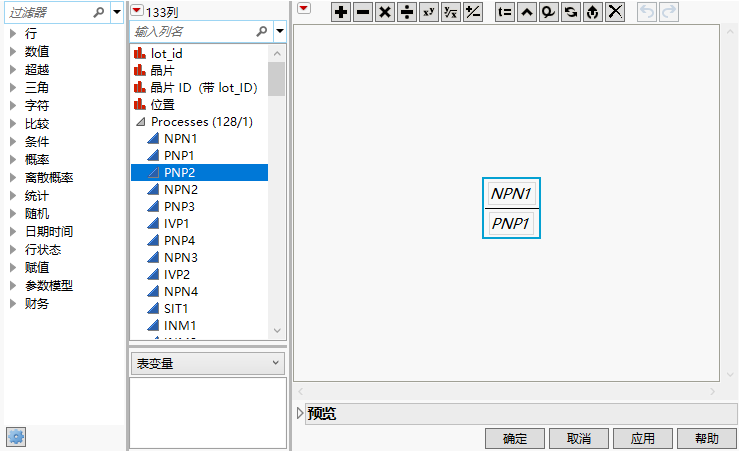Image resolution: width=739 pixels, height=451 pixels.
Task: Expand the 离散概率 function category
Action: pyautogui.click(x=13, y=178)
